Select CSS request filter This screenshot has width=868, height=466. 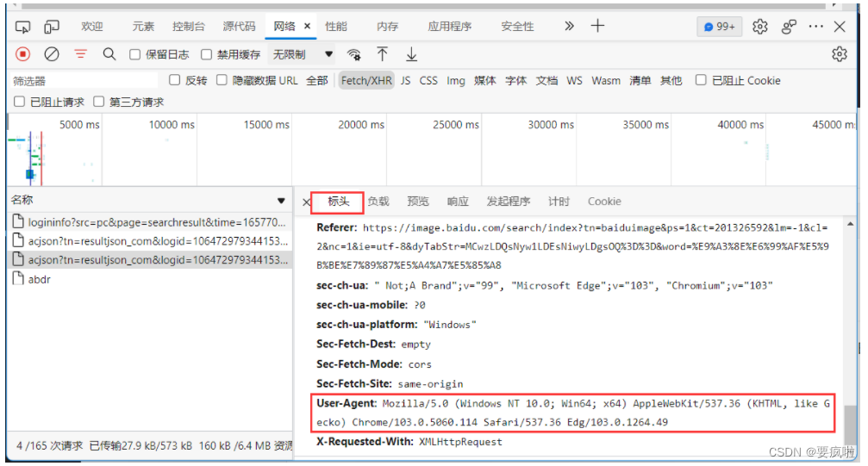[x=428, y=80]
